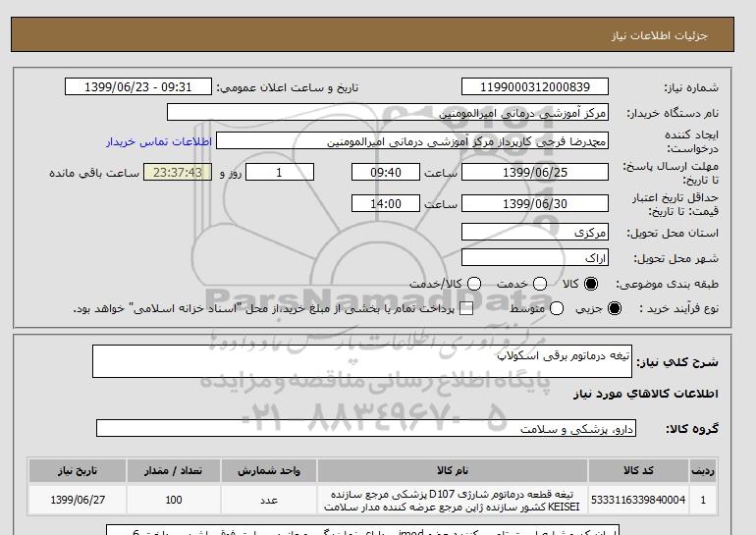Open the اطلاعات تماس خریدار link
This screenshot has width=756, height=535.
point(159,141)
